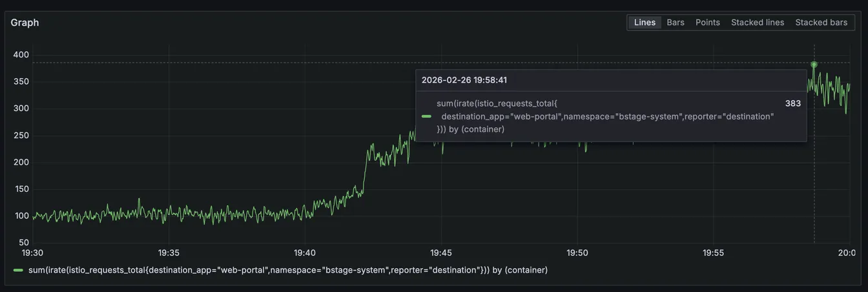The height and width of the screenshot is (292, 868).
Task: Click the green legend color swatch
Action: click(18, 270)
